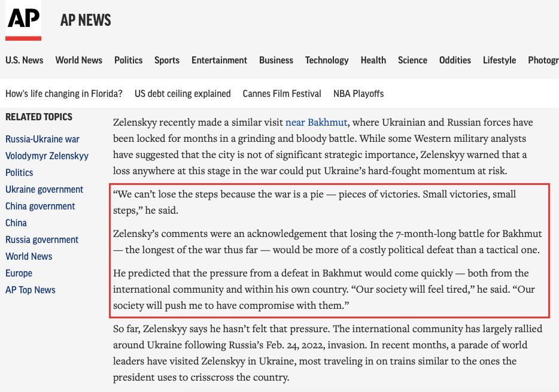Follow the 'near Bakhmut' article hyperlink
559x392 pixels.
pyautogui.click(x=316, y=122)
